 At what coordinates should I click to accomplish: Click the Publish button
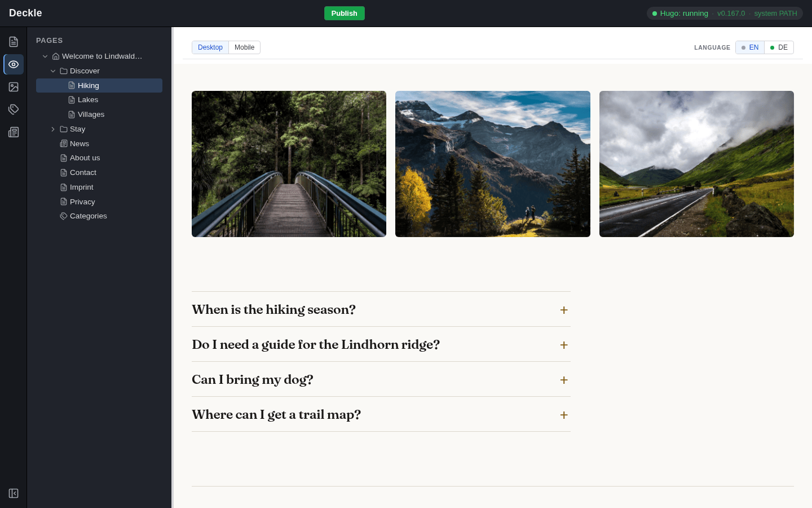345,14
